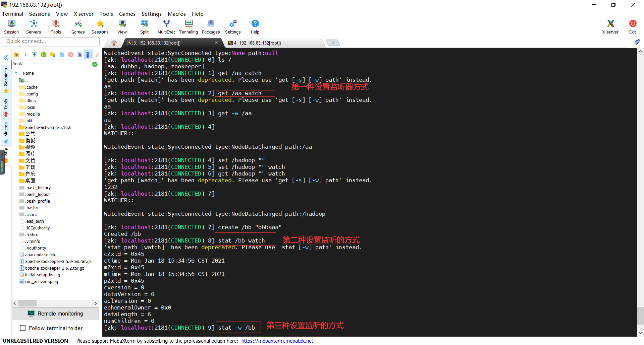Image resolution: width=644 pixels, height=345 pixels.
Task: Select apache-zookeeper-3.5.9-bin.tar.gz file
Action: 55,261
